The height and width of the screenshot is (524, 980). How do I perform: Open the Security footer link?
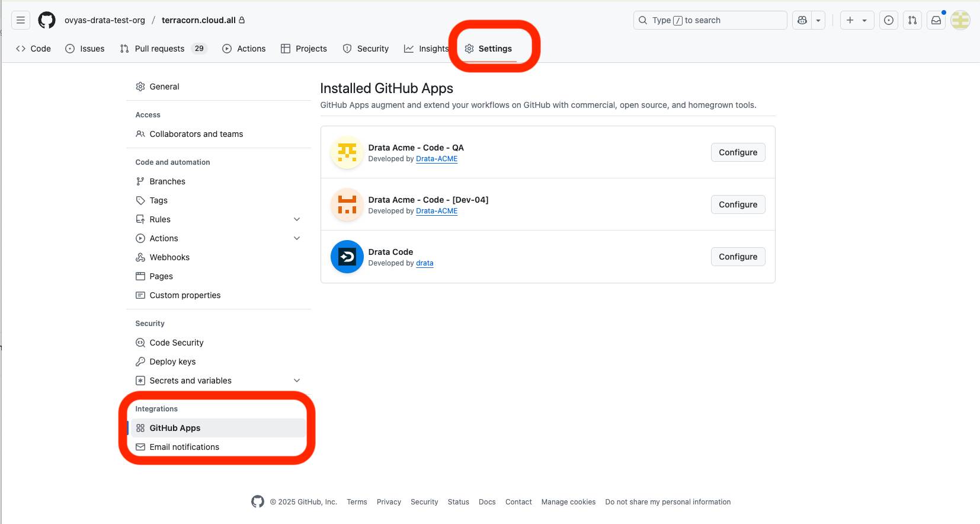click(x=425, y=502)
